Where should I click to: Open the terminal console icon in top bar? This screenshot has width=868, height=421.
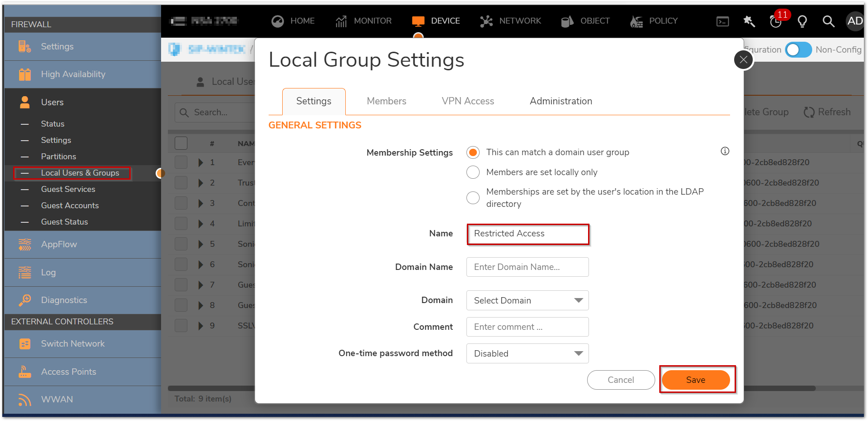pos(722,21)
